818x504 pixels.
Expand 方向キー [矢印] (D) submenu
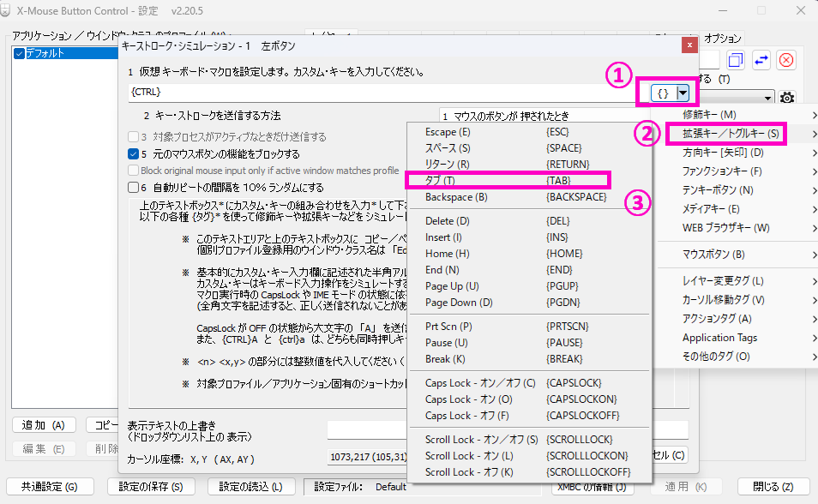point(737,153)
